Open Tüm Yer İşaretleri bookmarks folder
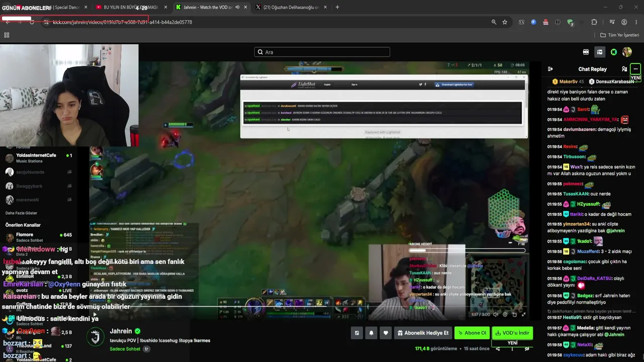644x362 pixels. [x=620, y=35]
